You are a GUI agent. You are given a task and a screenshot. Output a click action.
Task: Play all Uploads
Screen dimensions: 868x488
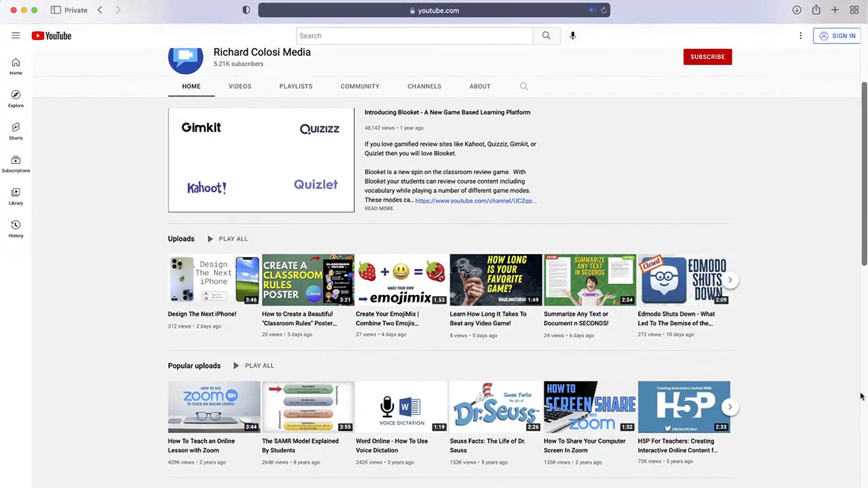coord(228,239)
